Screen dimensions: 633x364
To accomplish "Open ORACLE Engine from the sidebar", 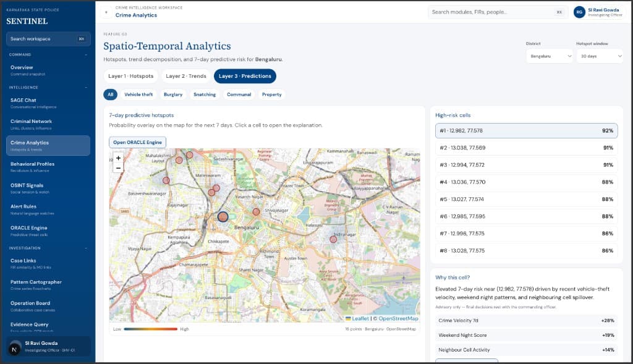I will point(48,231).
